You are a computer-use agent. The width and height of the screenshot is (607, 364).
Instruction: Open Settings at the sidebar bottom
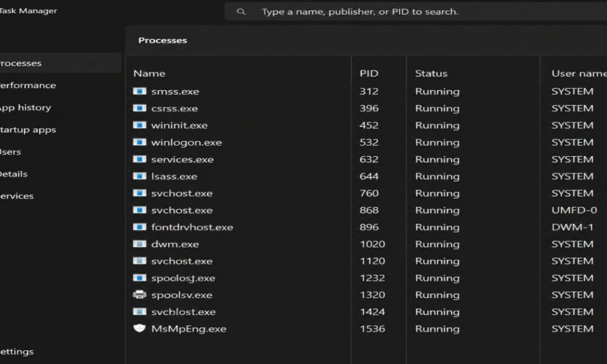pyautogui.click(x=16, y=352)
